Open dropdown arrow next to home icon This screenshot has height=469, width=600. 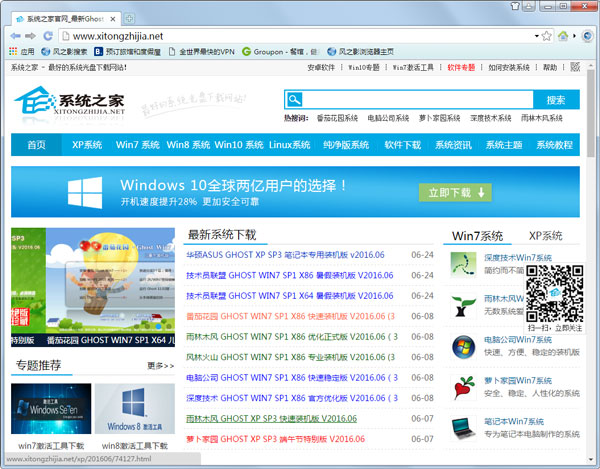tap(574, 36)
